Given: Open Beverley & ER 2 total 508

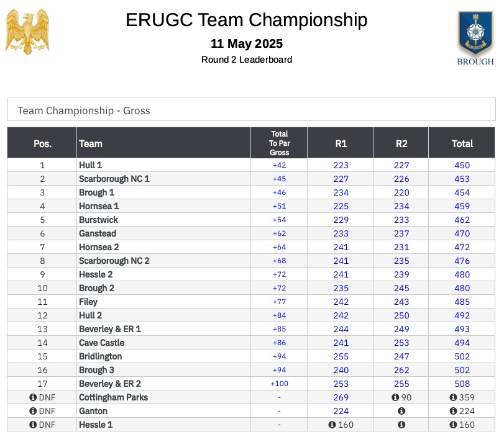Looking at the screenshot, I should (x=462, y=384).
